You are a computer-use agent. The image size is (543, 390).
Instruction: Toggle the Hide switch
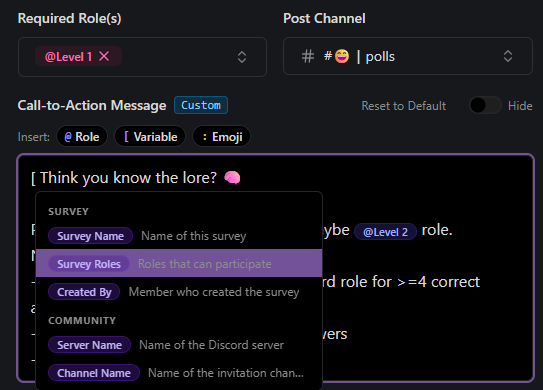[x=485, y=105]
